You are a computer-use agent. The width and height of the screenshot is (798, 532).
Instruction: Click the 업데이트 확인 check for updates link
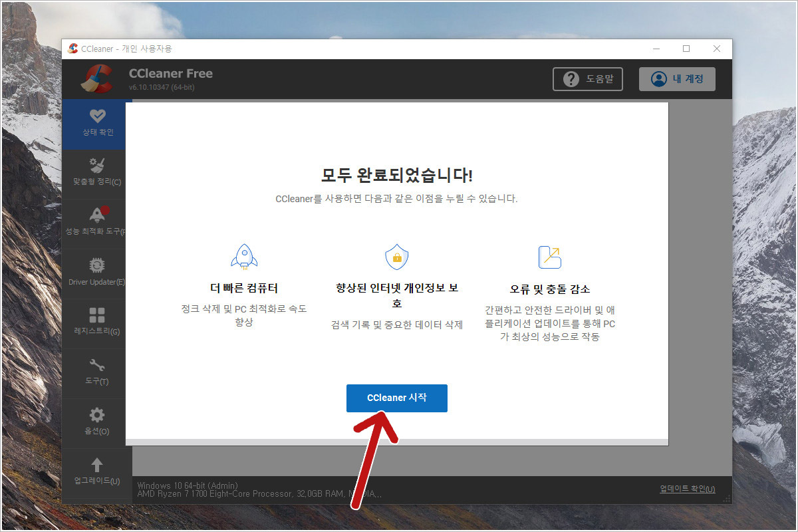pyautogui.click(x=688, y=489)
